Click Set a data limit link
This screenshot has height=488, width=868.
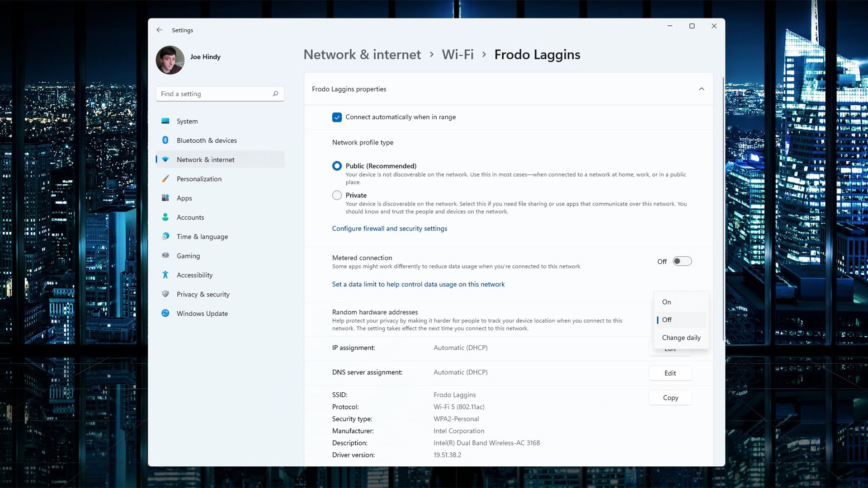point(418,284)
